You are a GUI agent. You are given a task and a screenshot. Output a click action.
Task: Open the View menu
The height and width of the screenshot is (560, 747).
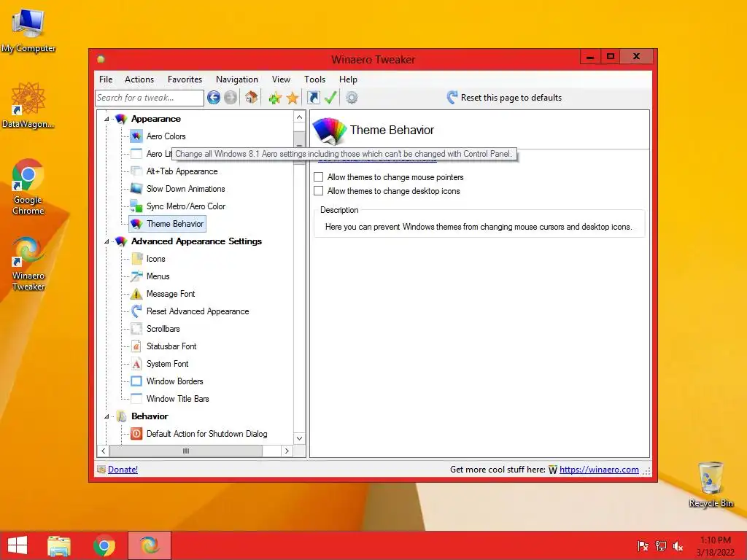click(281, 79)
